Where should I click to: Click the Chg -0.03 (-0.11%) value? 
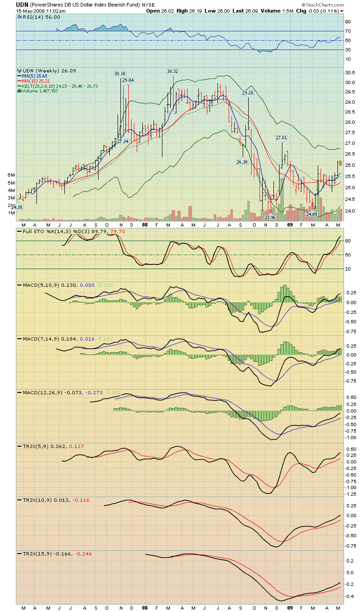pos(317,10)
